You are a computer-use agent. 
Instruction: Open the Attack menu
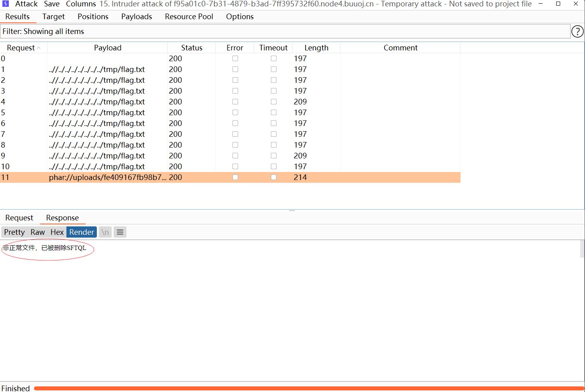26,4
